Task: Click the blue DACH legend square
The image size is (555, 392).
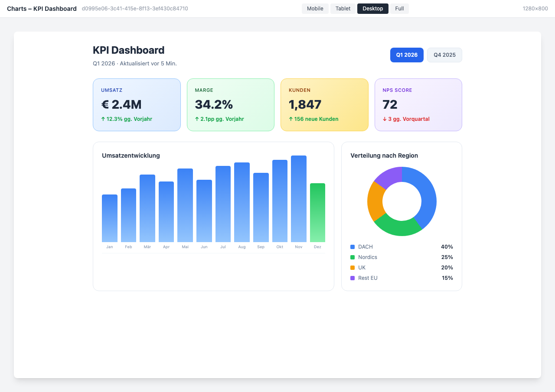Action: point(352,246)
